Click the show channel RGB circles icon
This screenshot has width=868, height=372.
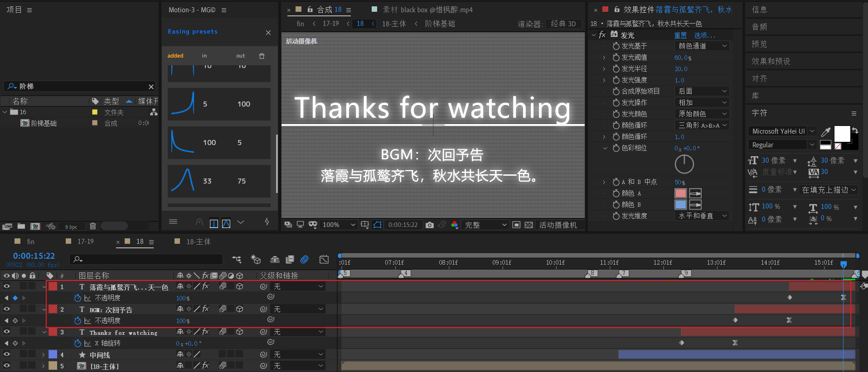[x=455, y=225]
